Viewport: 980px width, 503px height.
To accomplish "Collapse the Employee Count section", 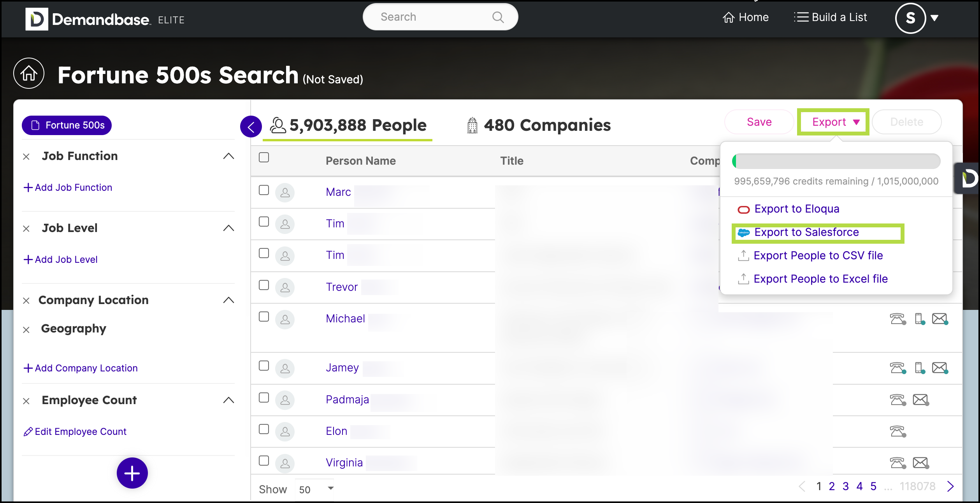I will click(229, 400).
